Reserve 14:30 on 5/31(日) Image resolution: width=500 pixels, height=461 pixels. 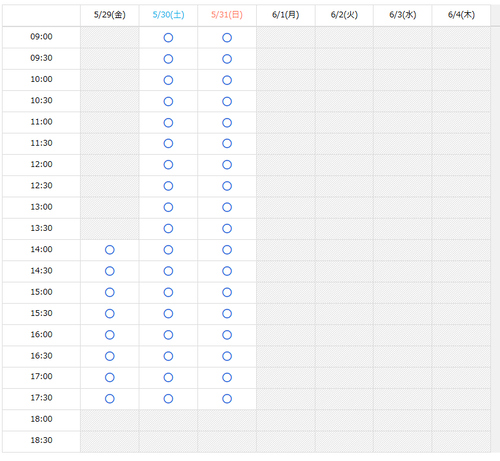227,271
